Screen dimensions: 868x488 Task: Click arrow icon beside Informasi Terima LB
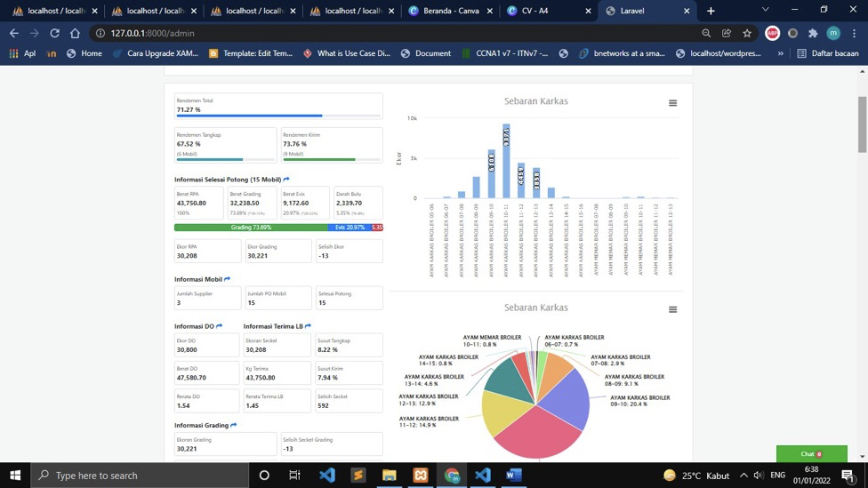309,326
